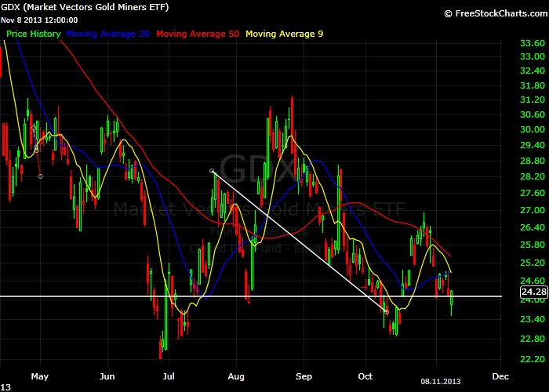Click the 08.11.2013 date marker
Image resolution: width=549 pixels, height=392 pixels.
(x=441, y=382)
